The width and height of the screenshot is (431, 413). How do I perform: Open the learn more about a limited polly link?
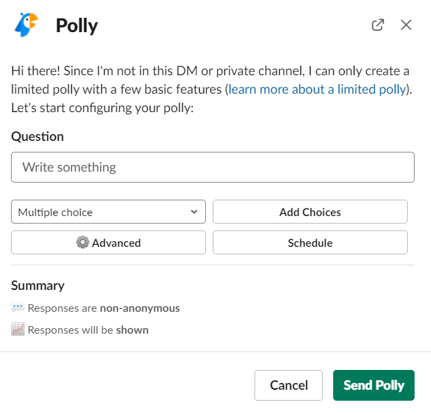pyautogui.click(x=317, y=89)
